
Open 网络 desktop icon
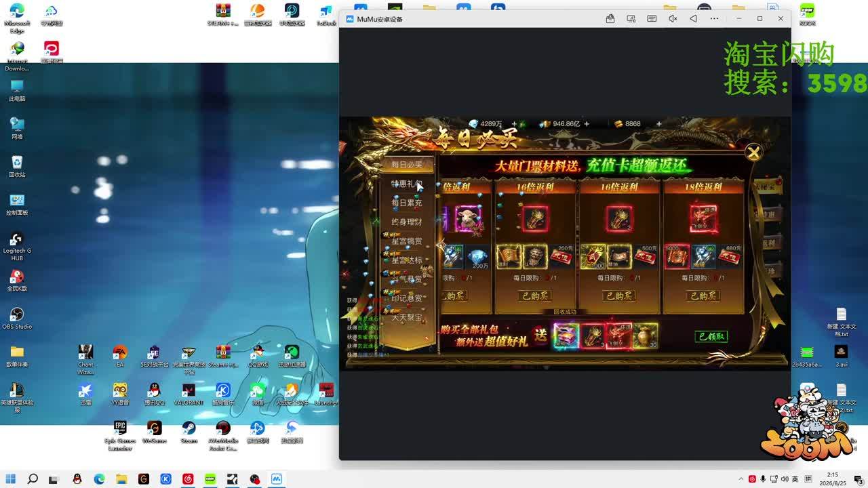(x=17, y=129)
